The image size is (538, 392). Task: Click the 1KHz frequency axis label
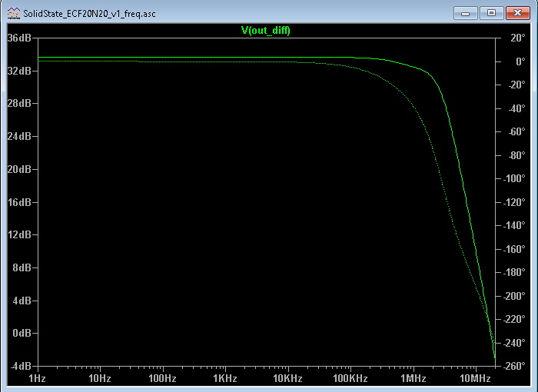pyautogui.click(x=224, y=378)
